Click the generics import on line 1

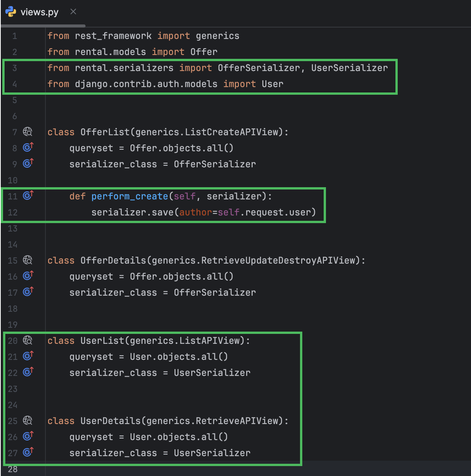point(218,36)
